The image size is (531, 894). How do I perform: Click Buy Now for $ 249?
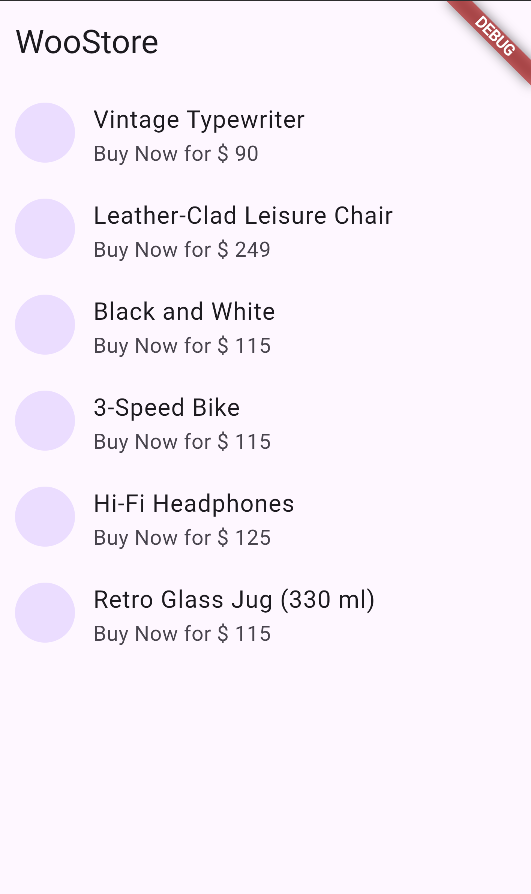point(182,250)
